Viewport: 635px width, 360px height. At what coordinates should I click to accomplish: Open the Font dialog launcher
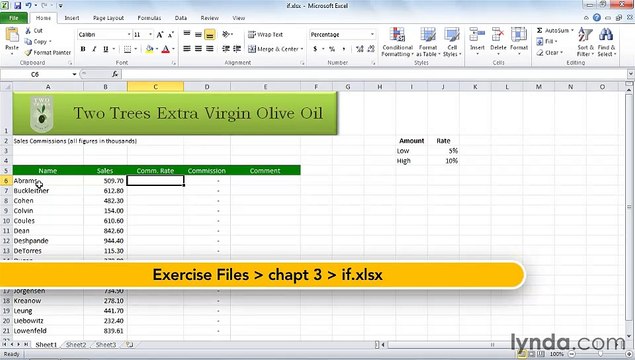(174, 63)
